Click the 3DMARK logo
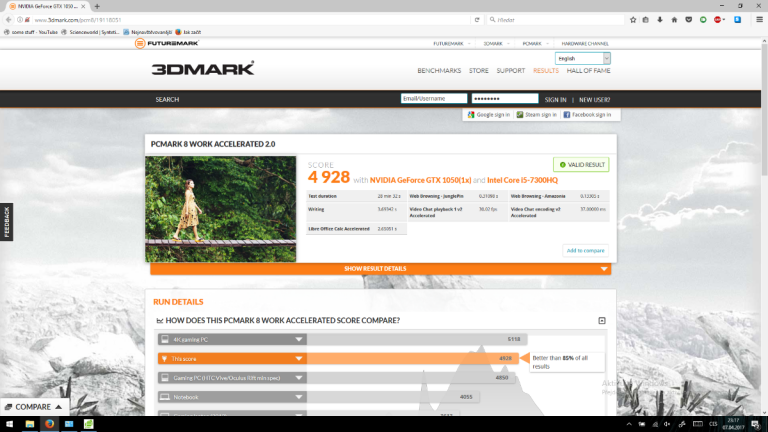Image resolution: width=768 pixels, height=432 pixels. (203, 69)
